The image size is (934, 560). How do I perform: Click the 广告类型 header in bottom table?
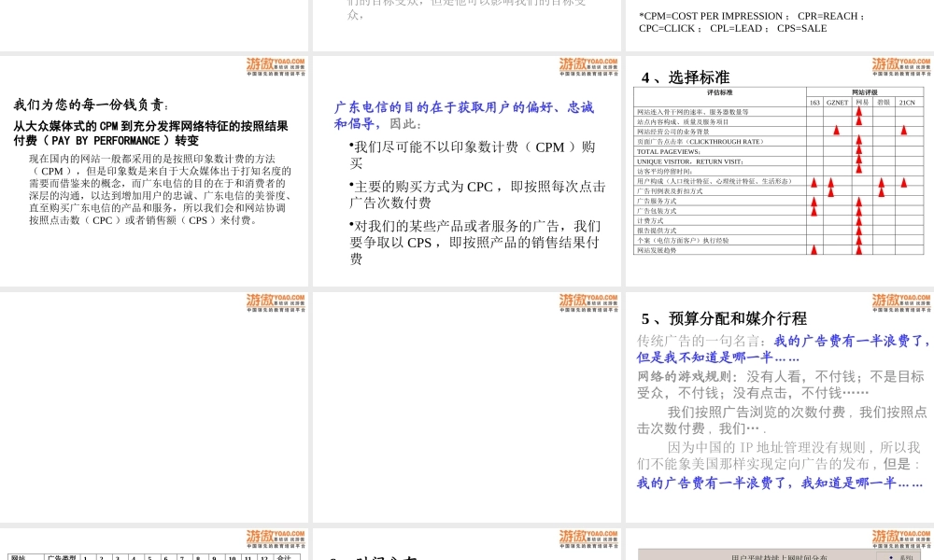tap(62, 557)
